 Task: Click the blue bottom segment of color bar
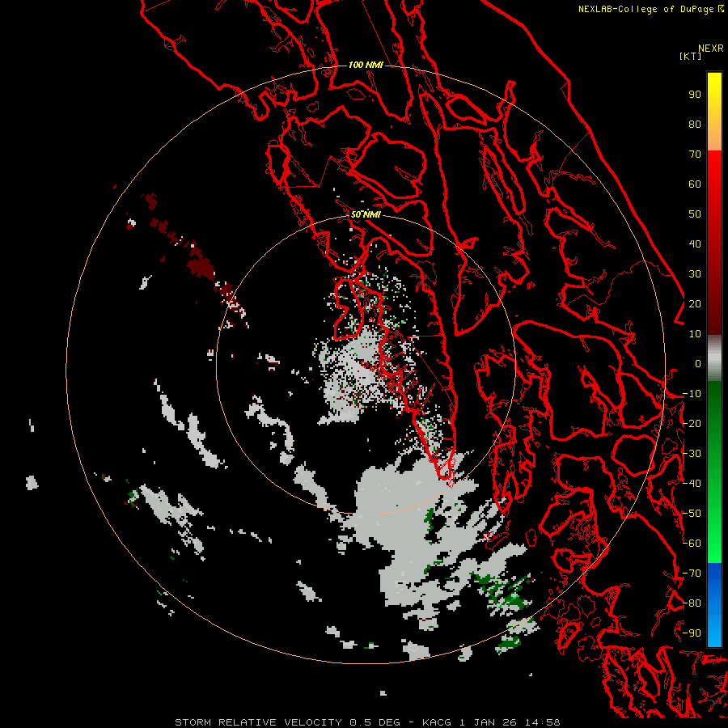[714, 604]
